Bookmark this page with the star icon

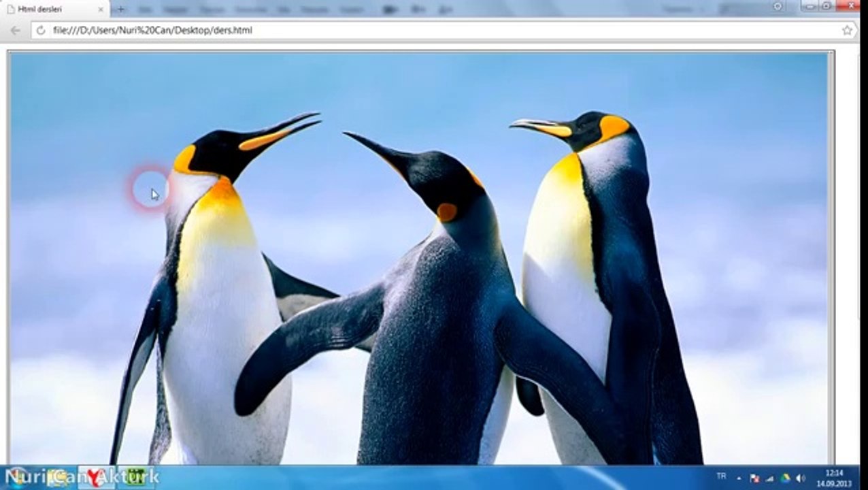point(847,30)
